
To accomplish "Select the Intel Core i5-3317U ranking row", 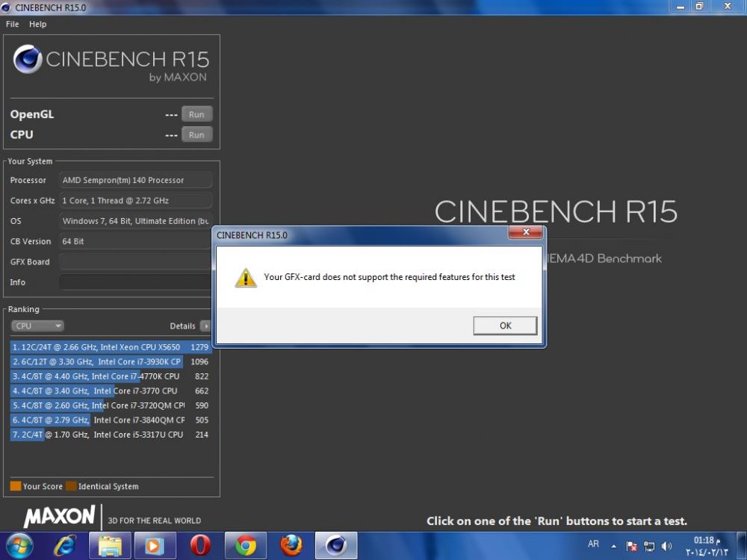I will 110,435.
